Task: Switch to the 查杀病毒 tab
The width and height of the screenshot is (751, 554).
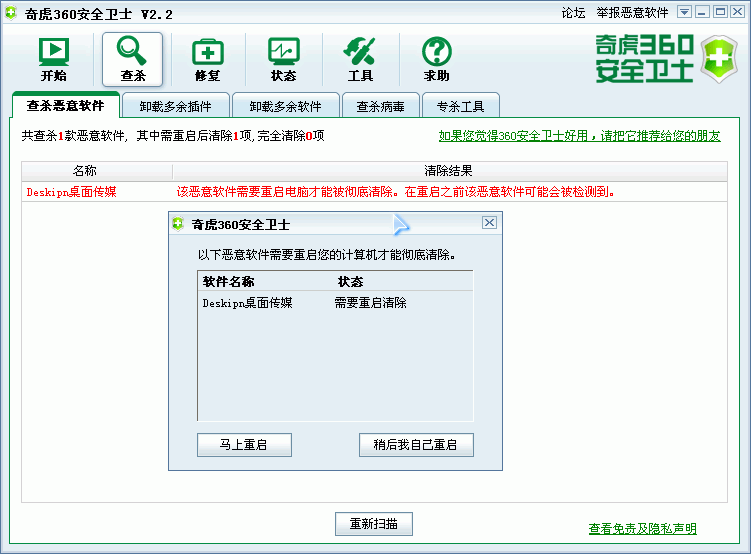Action: point(380,106)
